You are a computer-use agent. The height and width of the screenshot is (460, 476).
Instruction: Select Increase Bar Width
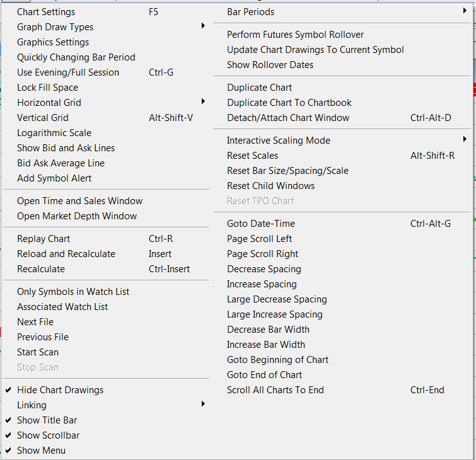click(x=342, y=345)
